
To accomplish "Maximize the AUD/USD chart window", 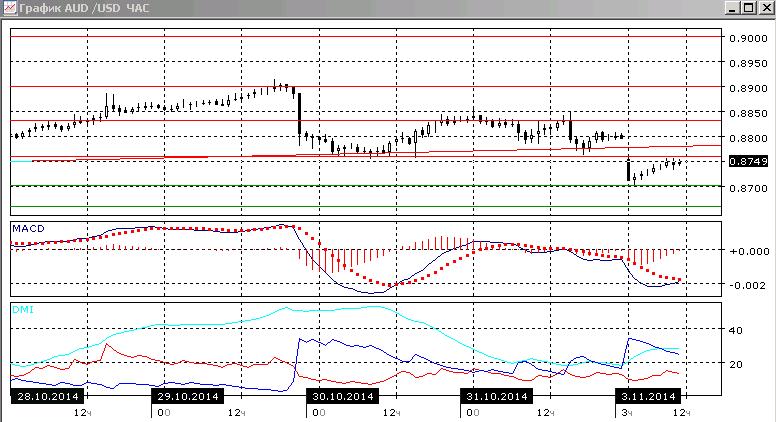I will (x=748, y=8).
